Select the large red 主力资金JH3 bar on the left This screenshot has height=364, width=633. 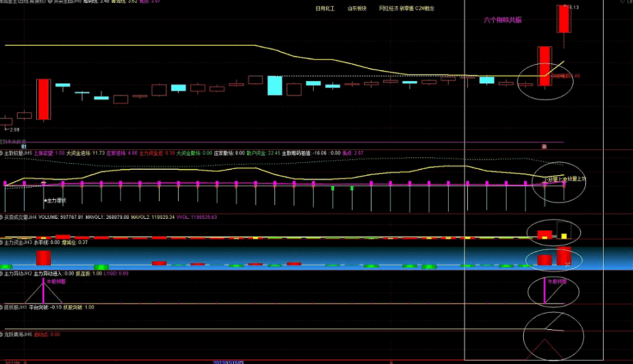point(44,258)
